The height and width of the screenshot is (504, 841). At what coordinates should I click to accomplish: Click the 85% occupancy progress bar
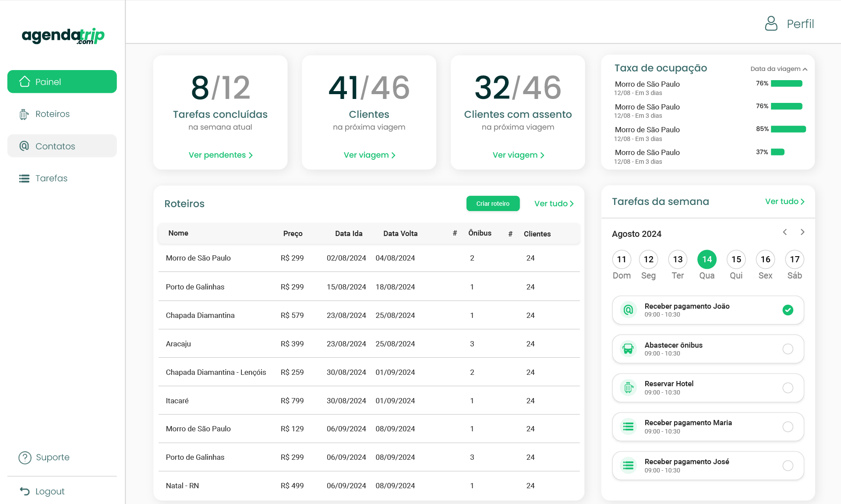[x=788, y=129]
